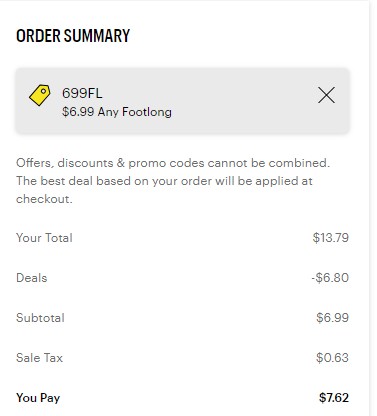The image size is (377, 416).
Task: Select the $13.79 total amount
Action: pyautogui.click(x=331, y=238)
